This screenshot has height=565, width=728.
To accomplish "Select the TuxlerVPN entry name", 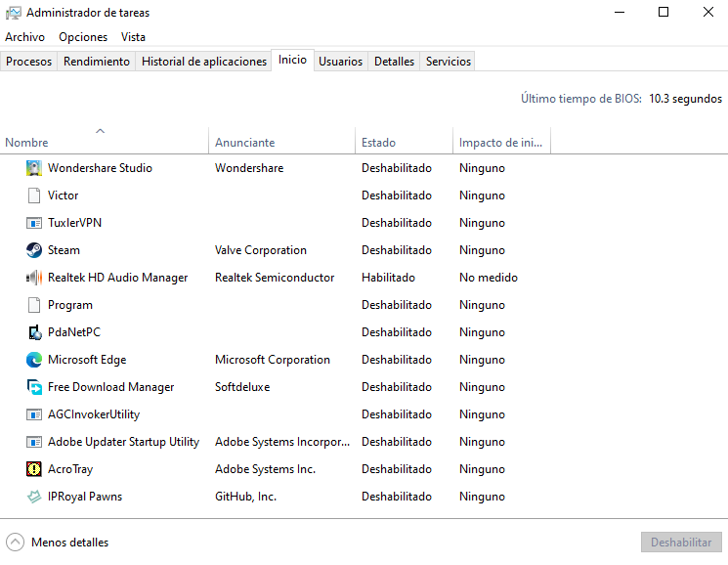I will click(x=74, y=223).
